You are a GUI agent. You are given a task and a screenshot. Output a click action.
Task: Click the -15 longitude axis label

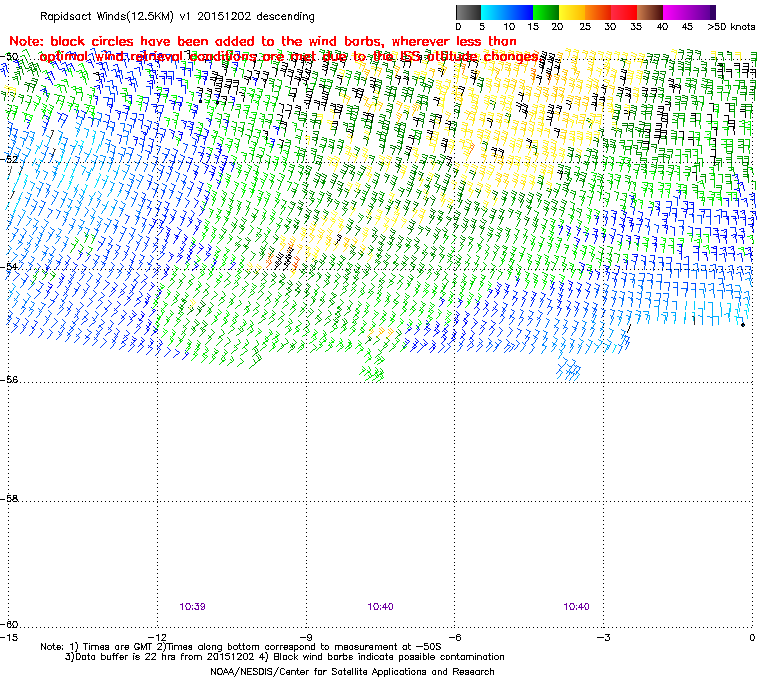point(9,637)
